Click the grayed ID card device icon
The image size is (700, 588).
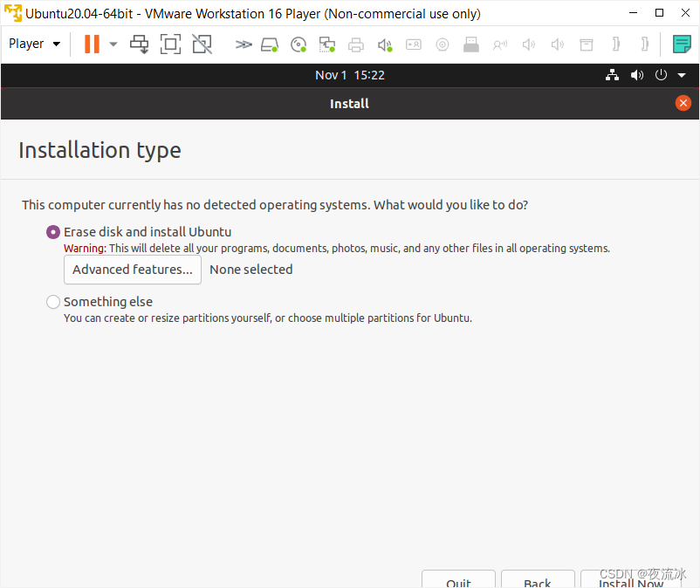tap(414, 44)
